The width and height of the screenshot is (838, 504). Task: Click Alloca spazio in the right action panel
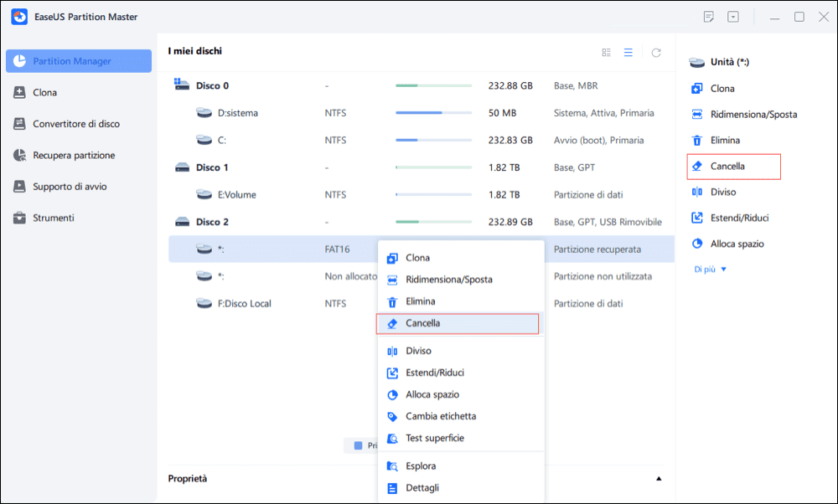click(x=727, y=244)
